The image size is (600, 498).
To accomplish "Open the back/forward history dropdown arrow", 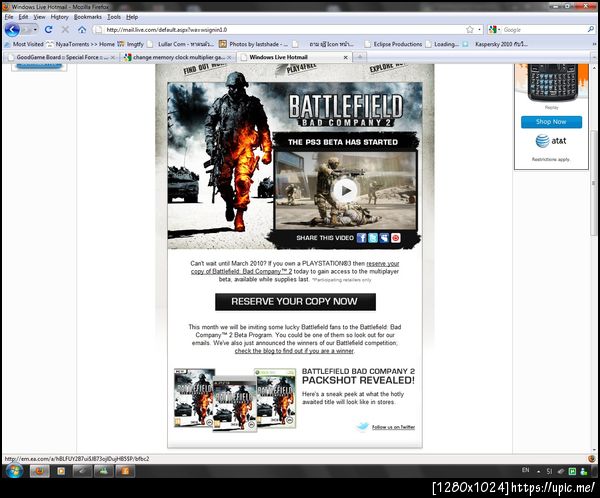I will click(x=35, y=29).
